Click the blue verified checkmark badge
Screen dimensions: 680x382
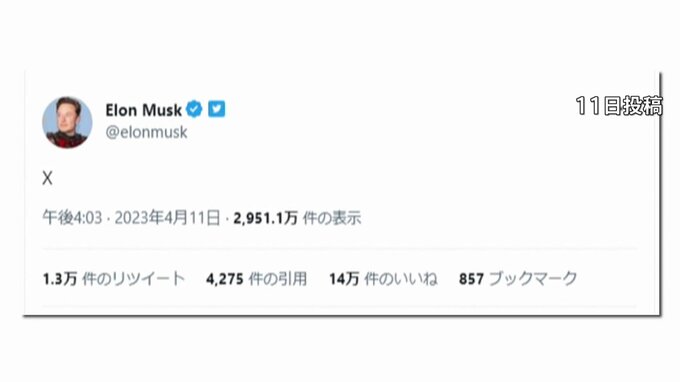tap(194, 109)
